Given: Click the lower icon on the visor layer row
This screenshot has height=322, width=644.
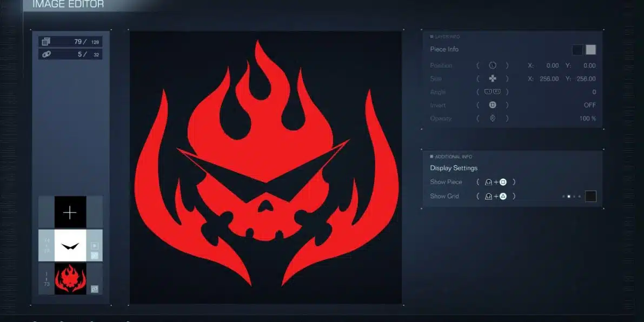Looking at the screenshot, I should click(95, 256).
